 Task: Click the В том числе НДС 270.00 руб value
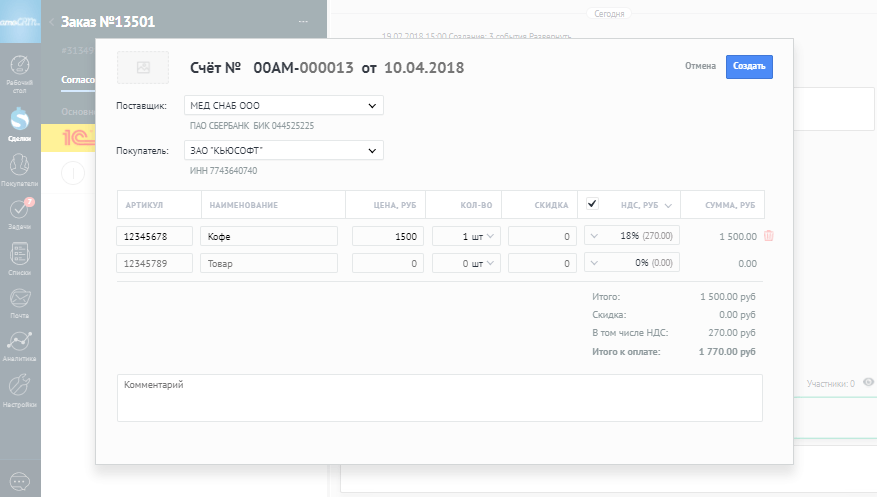click(732, 333)
